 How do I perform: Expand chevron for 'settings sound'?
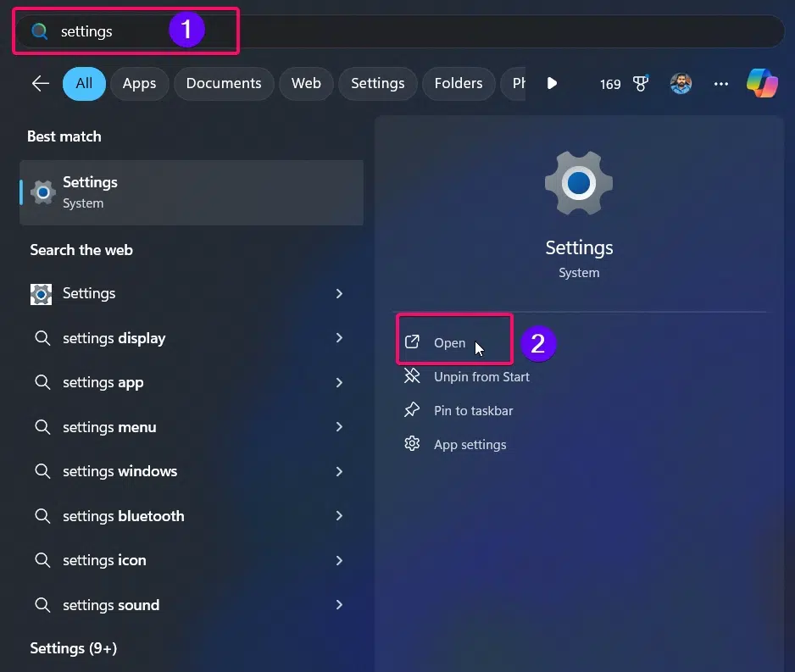click(x=339, y=604)
